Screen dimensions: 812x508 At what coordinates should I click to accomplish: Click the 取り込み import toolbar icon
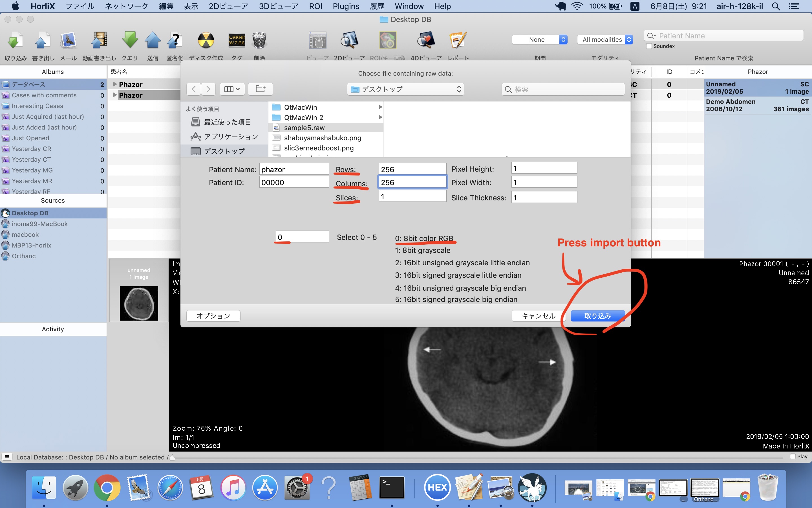click(x=15, y=41)
